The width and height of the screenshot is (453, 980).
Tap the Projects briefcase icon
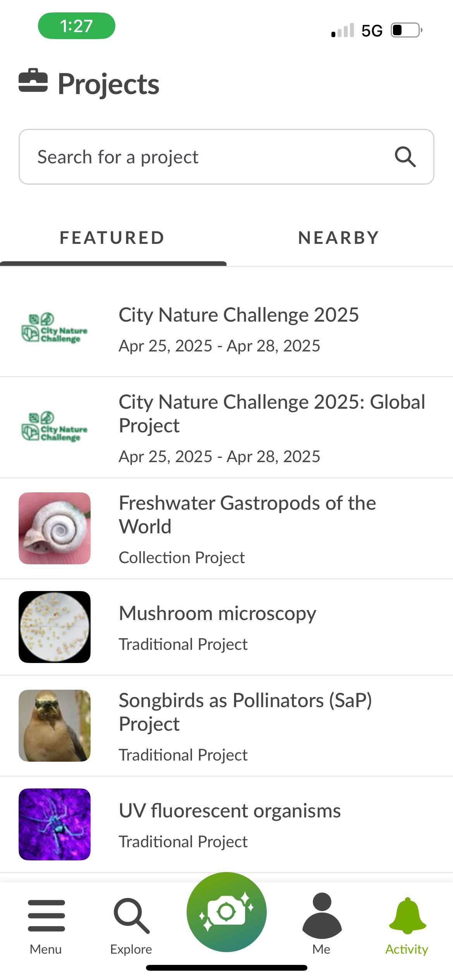[x=33, y=81]
